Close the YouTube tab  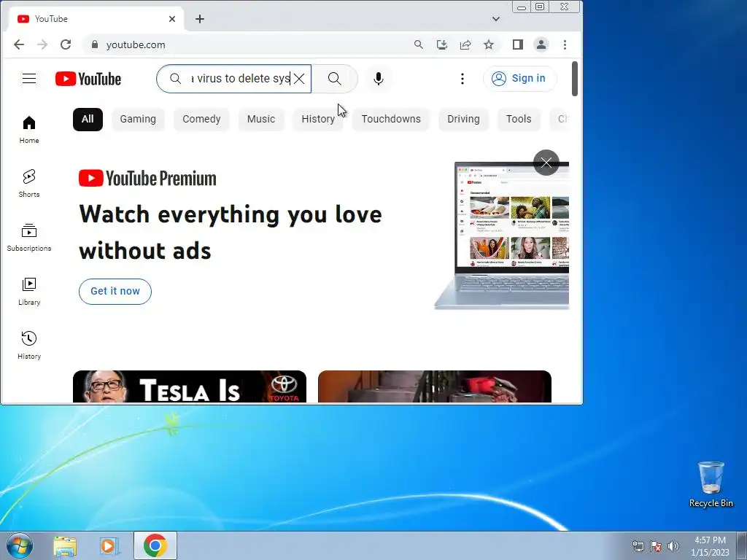tap(172, 19)
